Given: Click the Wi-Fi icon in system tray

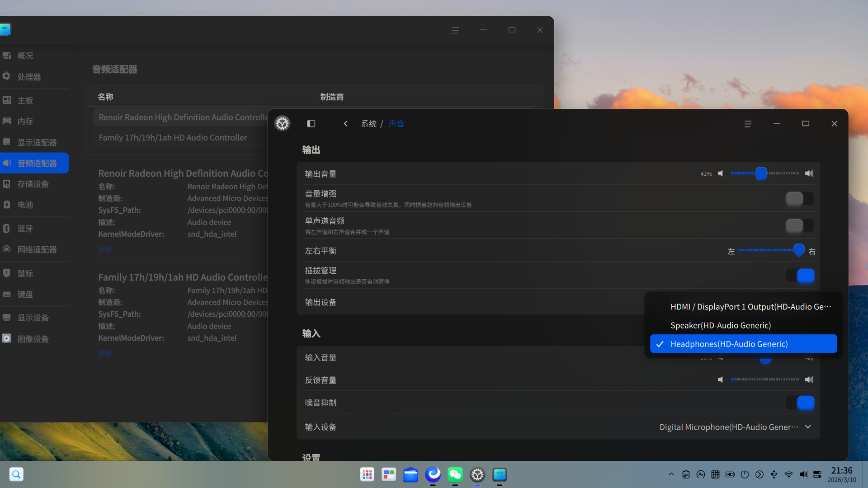Looking at the screenshot, I should 788,474.
